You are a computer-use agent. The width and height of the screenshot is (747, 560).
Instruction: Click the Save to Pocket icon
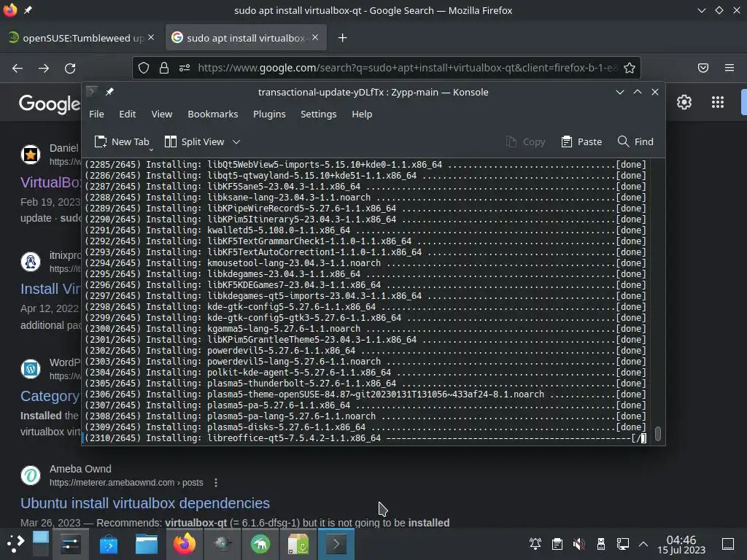[703, 68]
